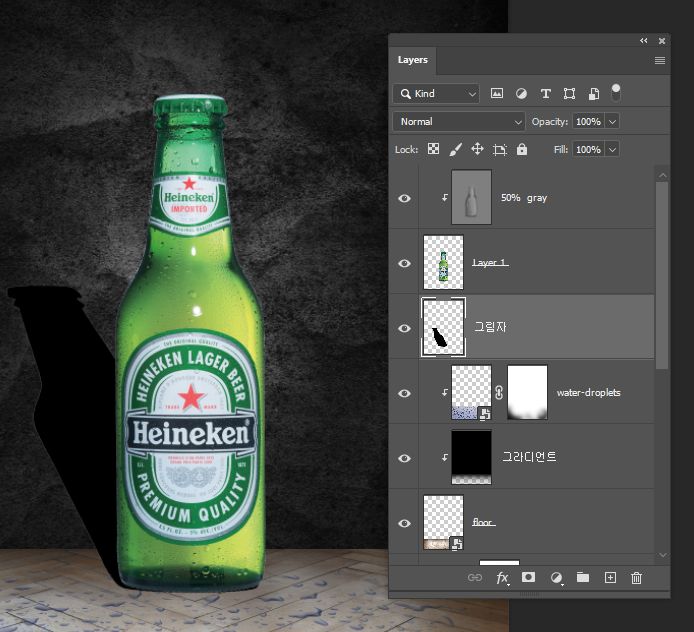
Task: Select the water-droplets layer name
Action: tap(589, 393)
